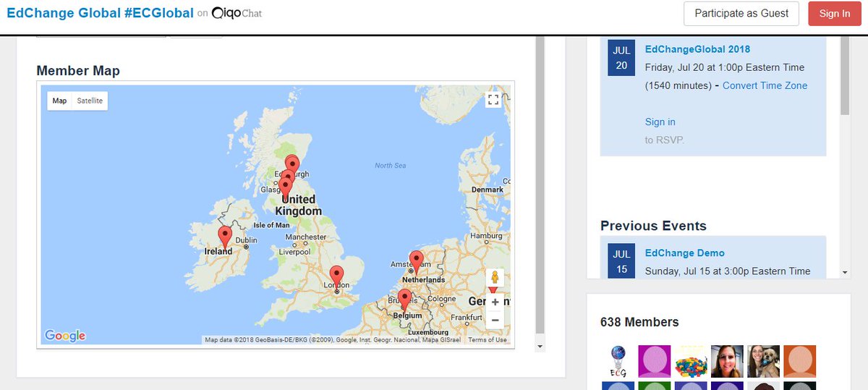Screen dimensions: 868x390
Task: Click Participate as Guest button
Action: (x=741, y=14)
